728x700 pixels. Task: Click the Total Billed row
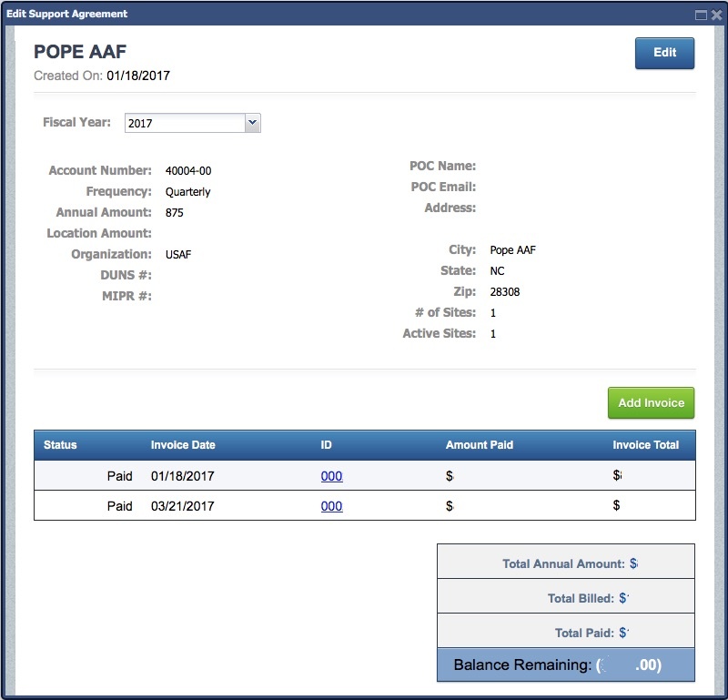[x=565, y=598]
